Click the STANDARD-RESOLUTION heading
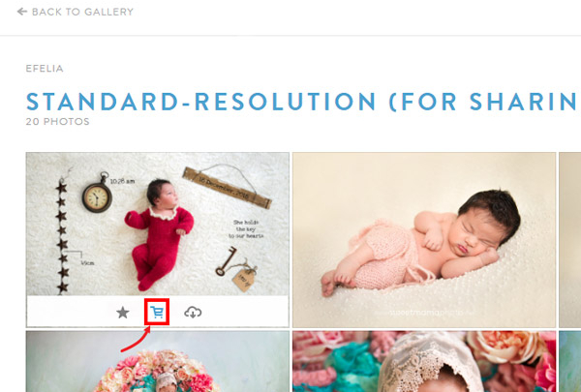Viewport: 581px width, 392px height. (x=303, y=102)
